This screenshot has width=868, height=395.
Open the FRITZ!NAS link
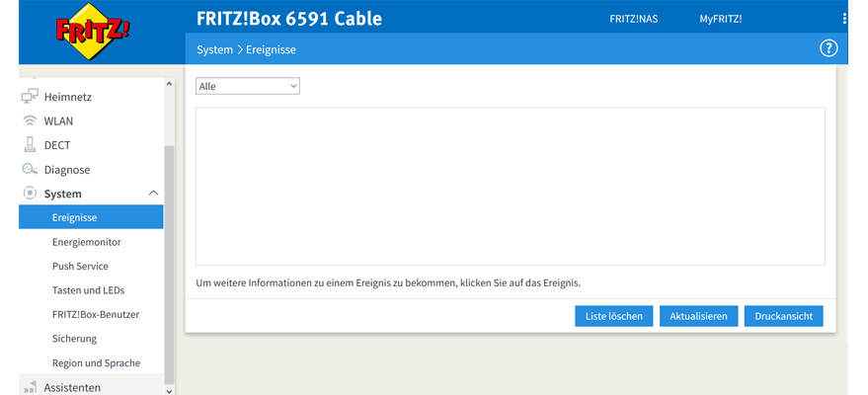pos(634,19)
